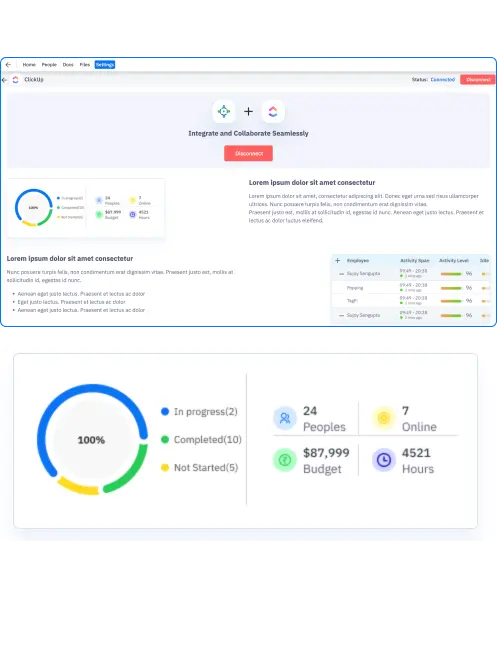Image resolution: width=501 pixels, height=653 pixels.
Task: Click the red Disconnect button beside Status
Action: [478, 80]
